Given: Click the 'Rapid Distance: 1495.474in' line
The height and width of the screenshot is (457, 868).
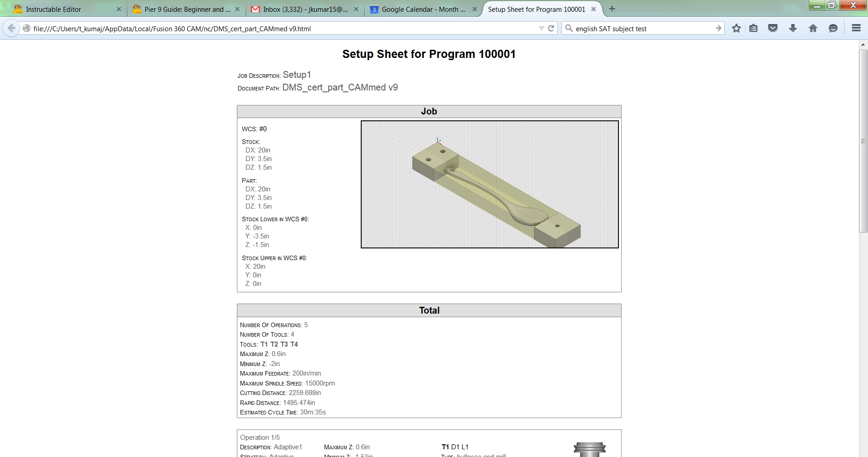Looking at the screenshot, I should [x=278, y=403].
